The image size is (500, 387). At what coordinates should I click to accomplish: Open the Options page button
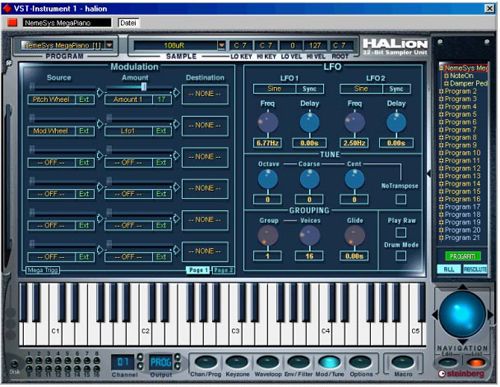tap(360, 362)
